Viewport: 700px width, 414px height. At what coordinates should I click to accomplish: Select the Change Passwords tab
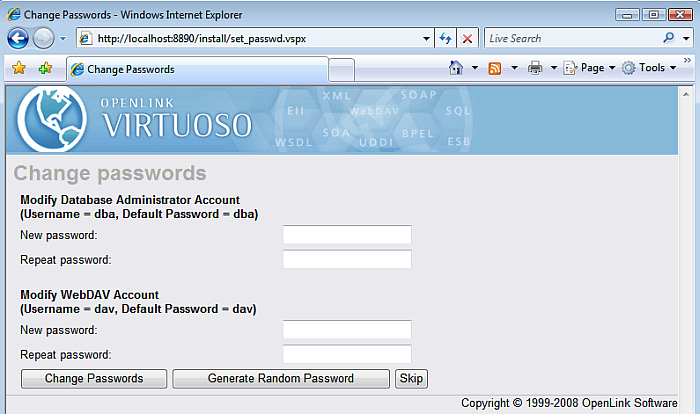coord(196,69)
